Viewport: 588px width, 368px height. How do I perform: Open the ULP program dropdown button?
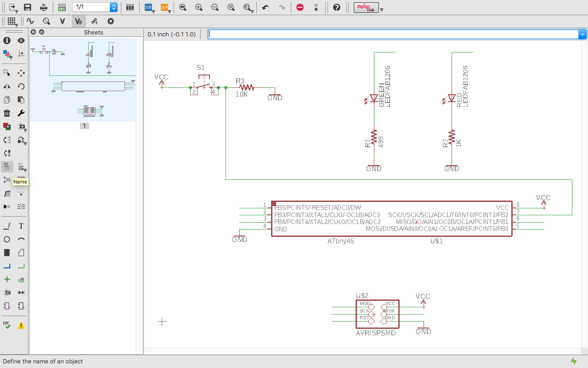pyautogui.click(x=165, y=7)
